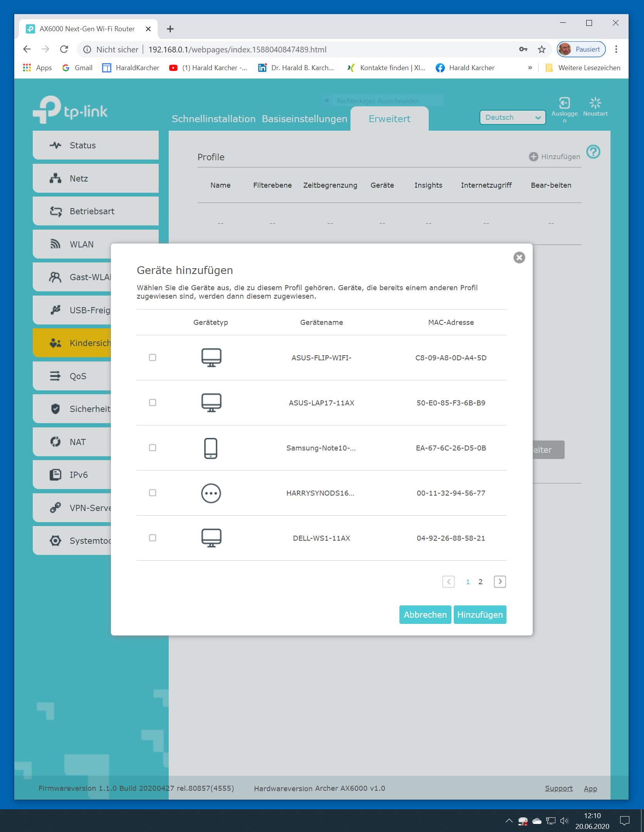Open the Chrome three-dot menu
Image resolution: width=644 pixels, height=832 pixels.
pos(616,49)
